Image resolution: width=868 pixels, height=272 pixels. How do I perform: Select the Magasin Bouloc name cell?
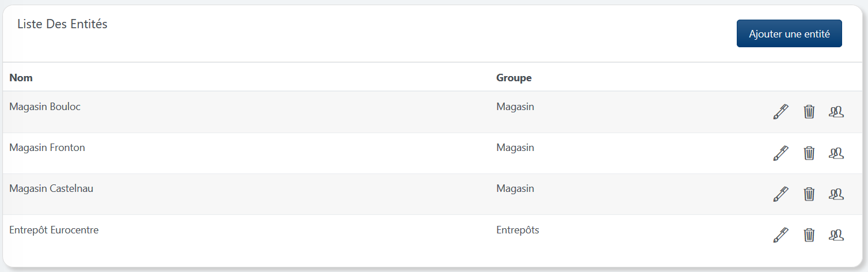[x=45, y=107]
